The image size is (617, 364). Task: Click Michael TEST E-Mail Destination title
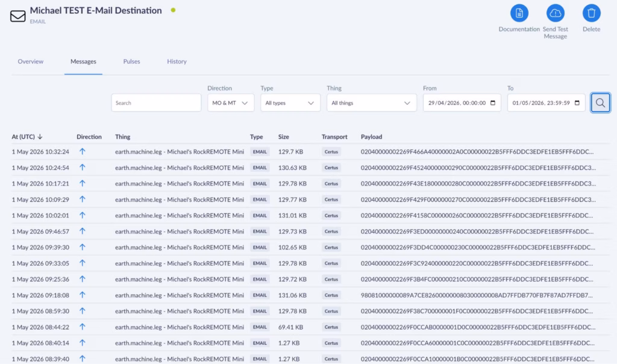(96, 11)
